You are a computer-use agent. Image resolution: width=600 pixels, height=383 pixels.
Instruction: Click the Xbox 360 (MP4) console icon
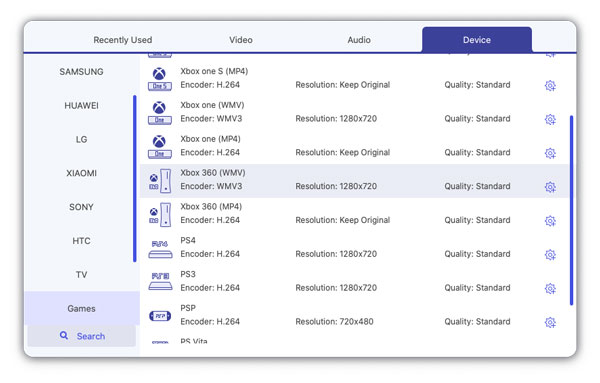pyautogui.click(x=160, y=215)
